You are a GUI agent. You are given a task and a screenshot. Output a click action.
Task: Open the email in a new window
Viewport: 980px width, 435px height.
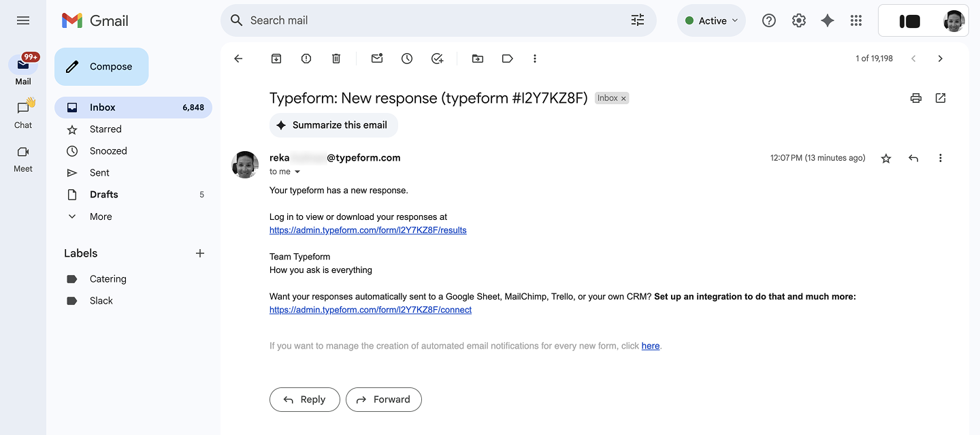pos(941,98)
